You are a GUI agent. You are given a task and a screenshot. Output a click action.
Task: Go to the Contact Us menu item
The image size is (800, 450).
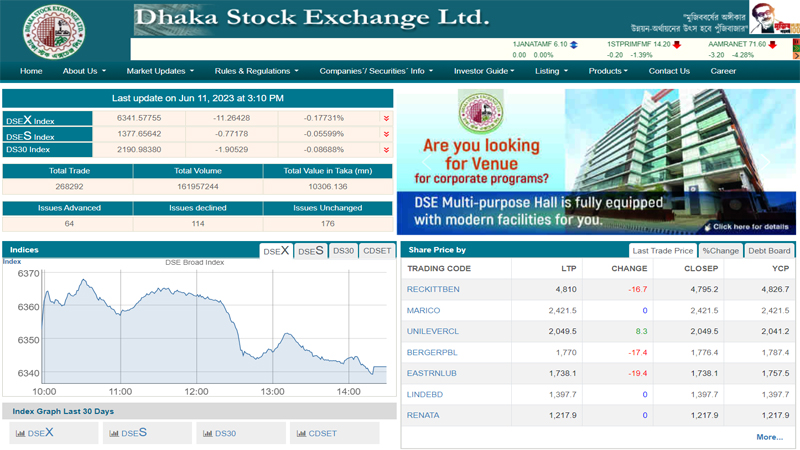pyautogui.click(x=669, y=71)
